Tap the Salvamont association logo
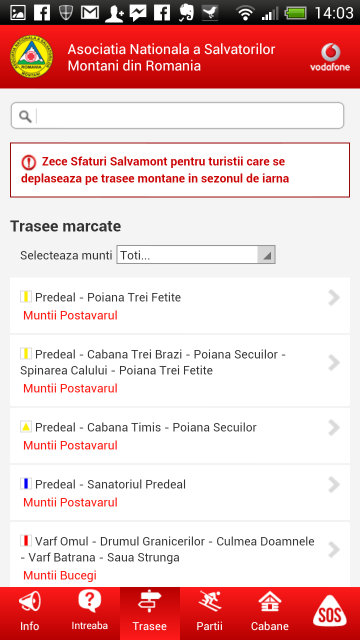This screenshot has width=360, height=640. [31, 57]
